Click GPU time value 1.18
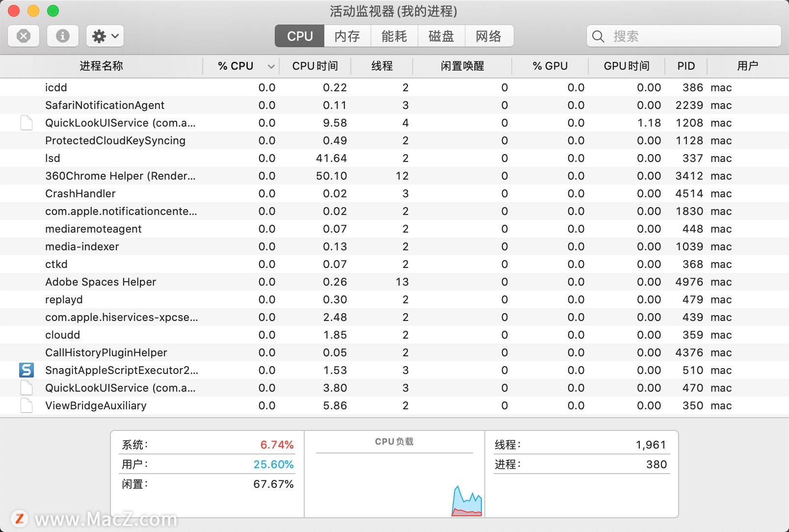This screenshot has height=532, width=789. pyautogui.click(x=649, y=123)
